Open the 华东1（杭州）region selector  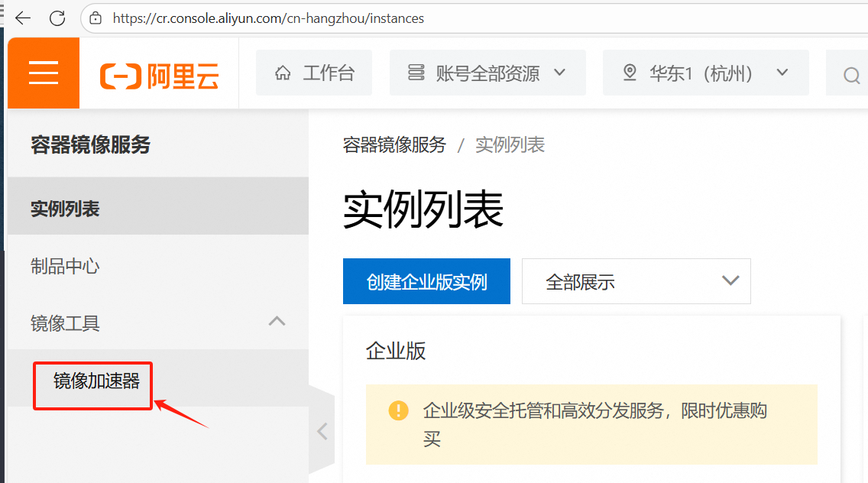click(x=706, y=73)
